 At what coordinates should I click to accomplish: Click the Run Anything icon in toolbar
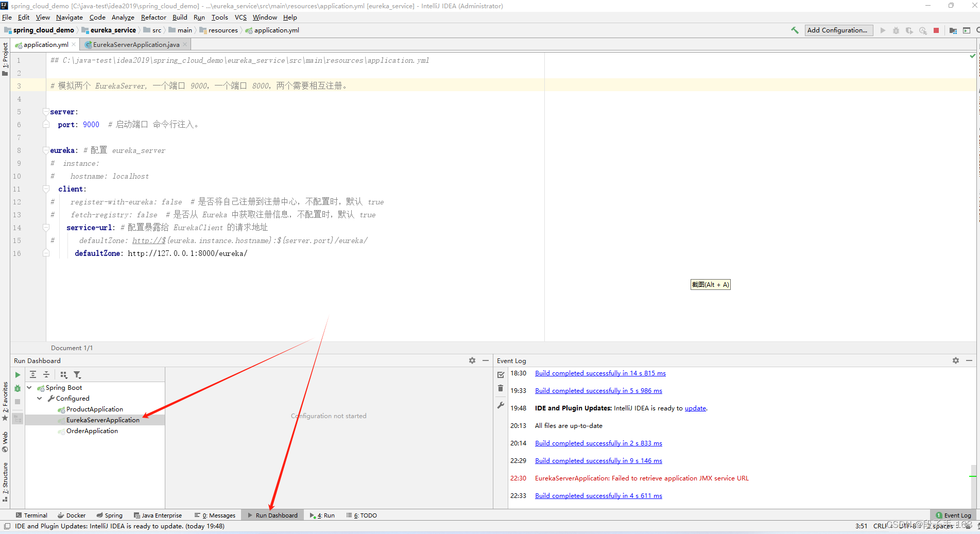tap(967, 30)
